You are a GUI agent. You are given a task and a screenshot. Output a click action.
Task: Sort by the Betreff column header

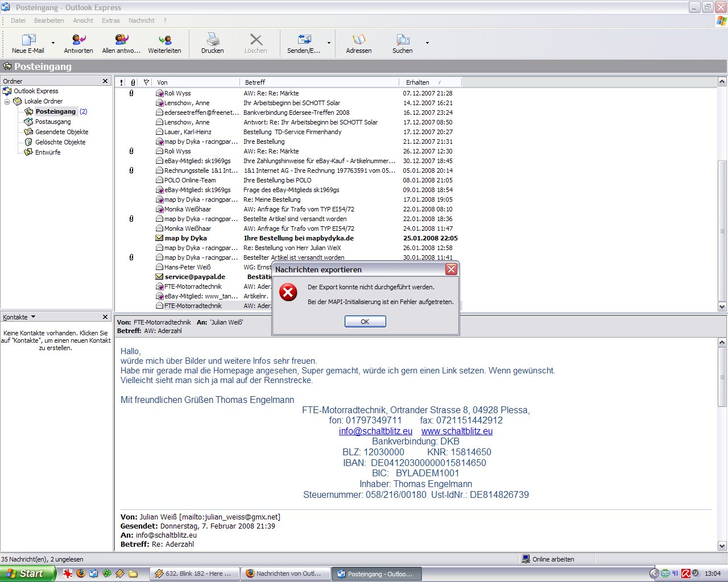click(320, 82)
